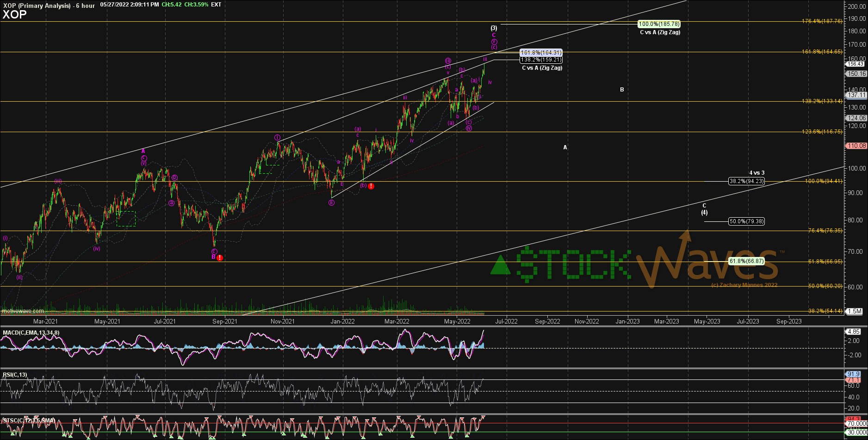Select the wave (4) label on projection

pyautogui.click(x=704, y=213)
